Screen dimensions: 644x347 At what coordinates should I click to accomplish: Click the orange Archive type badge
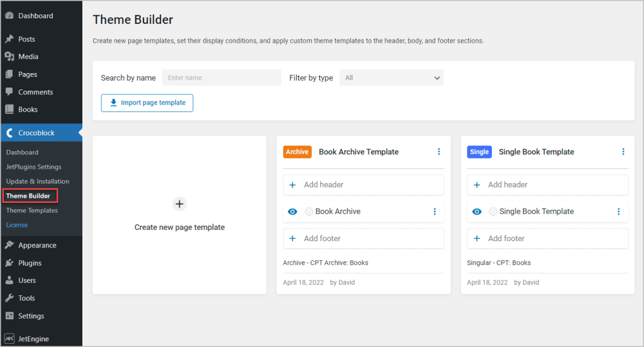(x=297, y=152)
